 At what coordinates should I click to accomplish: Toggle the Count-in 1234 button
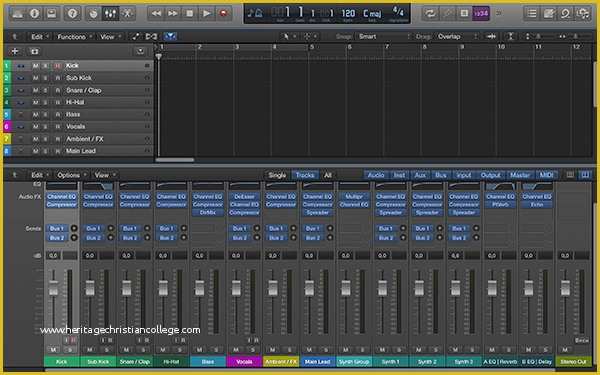coord(481,14)
